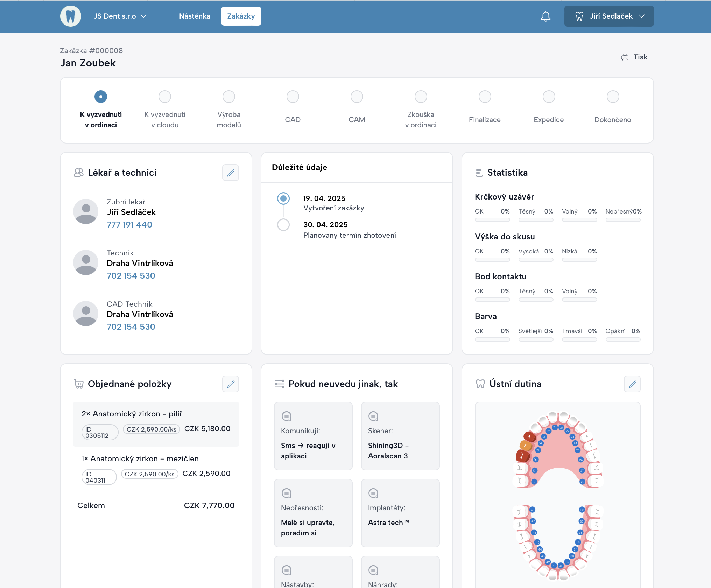711x588 pixels.
Task: Click the CAD Technik avatar
Action: [x=86, y=314]
